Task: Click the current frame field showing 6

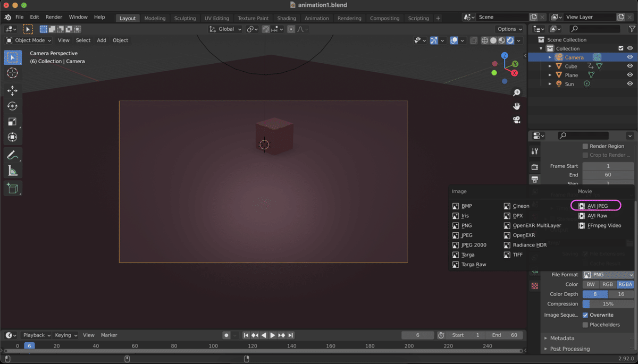Action: (x=417, y=335)
